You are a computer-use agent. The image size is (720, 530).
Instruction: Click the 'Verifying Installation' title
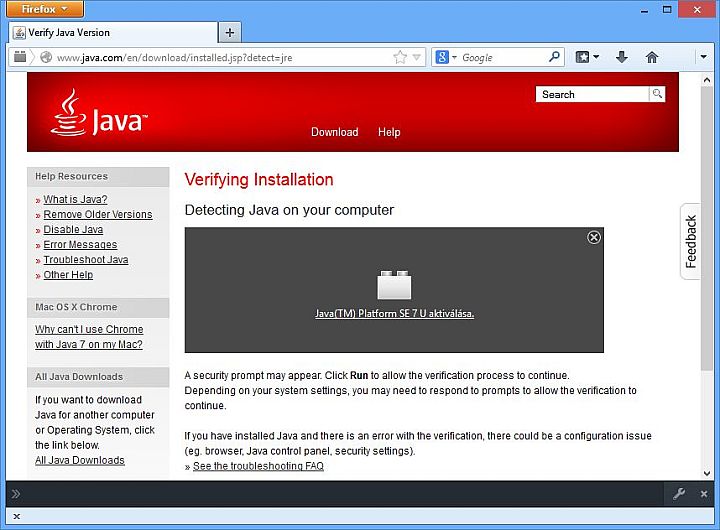tap(259, 180)
